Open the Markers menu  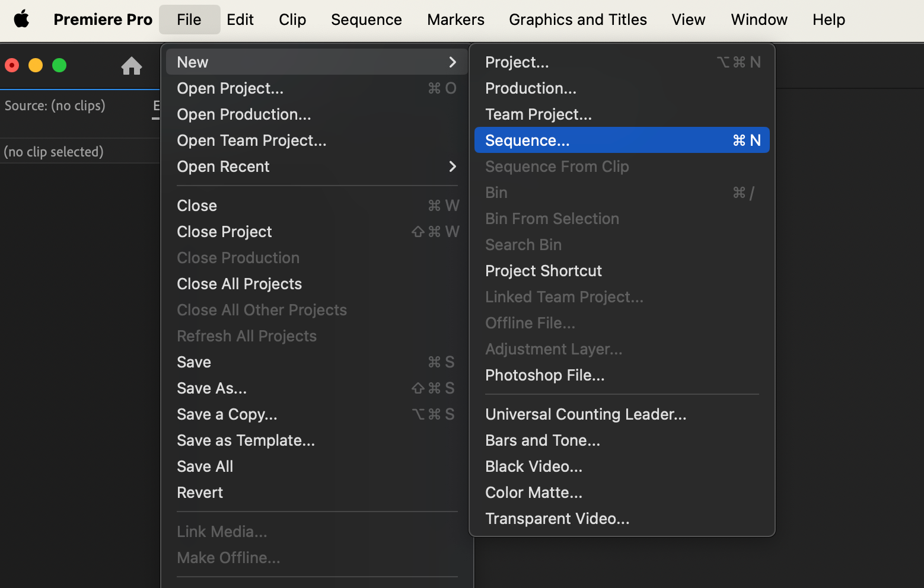[455, 20]
